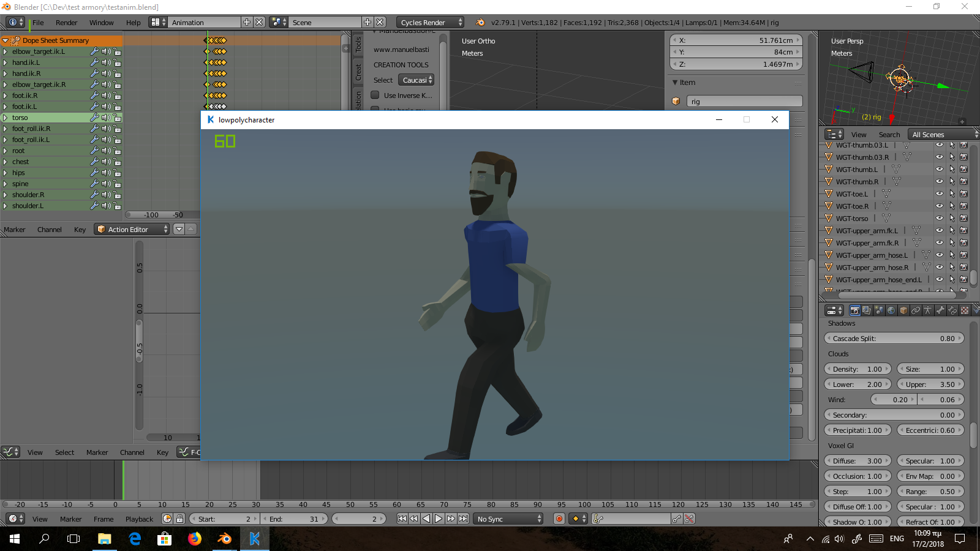
Task: Click the rig object name field
Action: pyautogui.click(x=744, y=101)
